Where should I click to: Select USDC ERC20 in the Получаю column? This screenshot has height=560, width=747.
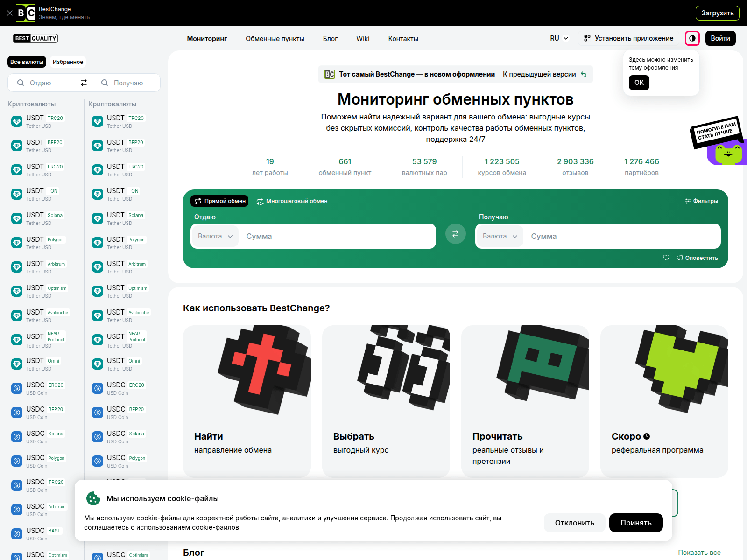click(125, 388)
